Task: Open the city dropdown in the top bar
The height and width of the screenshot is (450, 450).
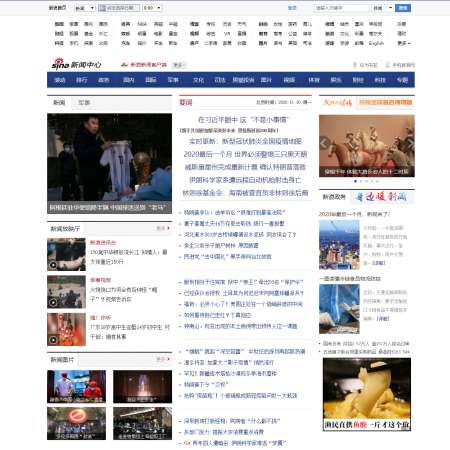Action: tap(85, 8)
